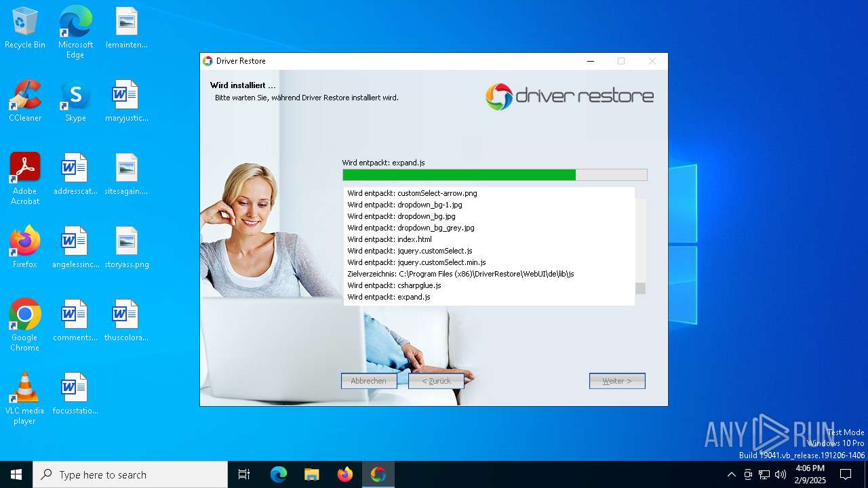This screenshot has height=488, width=868.
Task: Select log line 'Wird entpackt: csharpglue.js'
Action: point(395,285)
